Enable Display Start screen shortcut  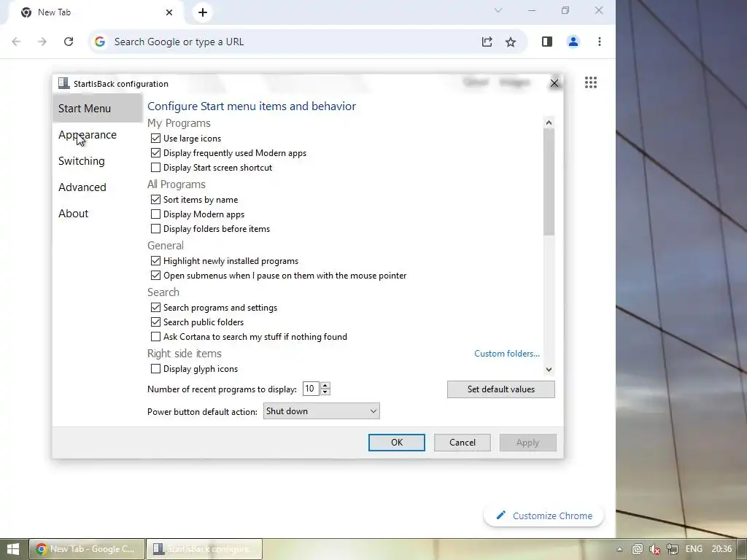(156, 168)
